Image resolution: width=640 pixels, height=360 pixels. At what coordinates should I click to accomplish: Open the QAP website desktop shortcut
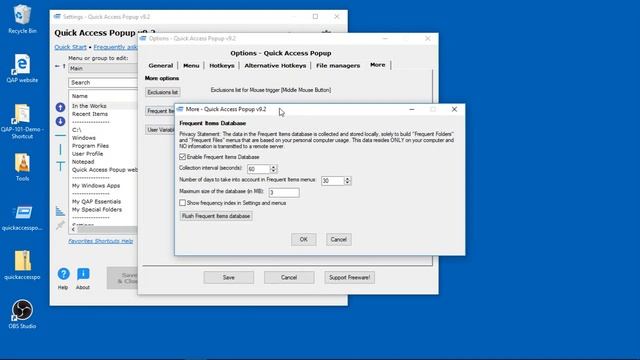(x=22, y=68)
